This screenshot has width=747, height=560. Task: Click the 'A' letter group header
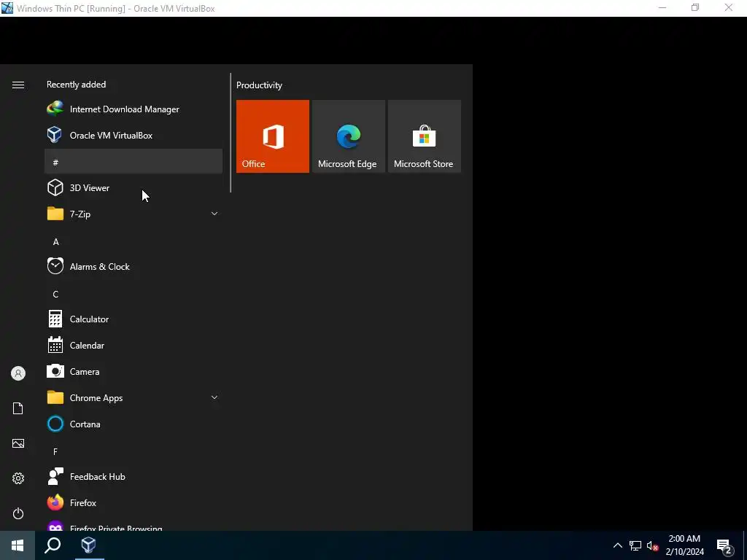(55, 242)
